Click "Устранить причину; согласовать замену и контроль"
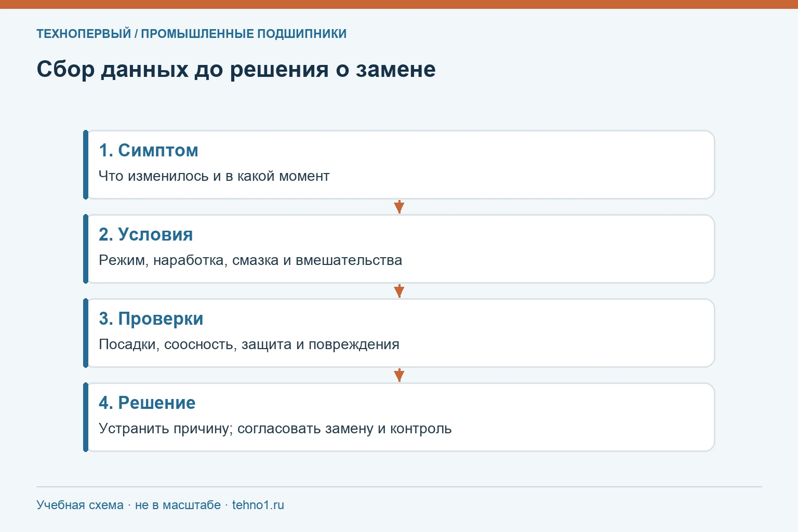 coord(275,429)
